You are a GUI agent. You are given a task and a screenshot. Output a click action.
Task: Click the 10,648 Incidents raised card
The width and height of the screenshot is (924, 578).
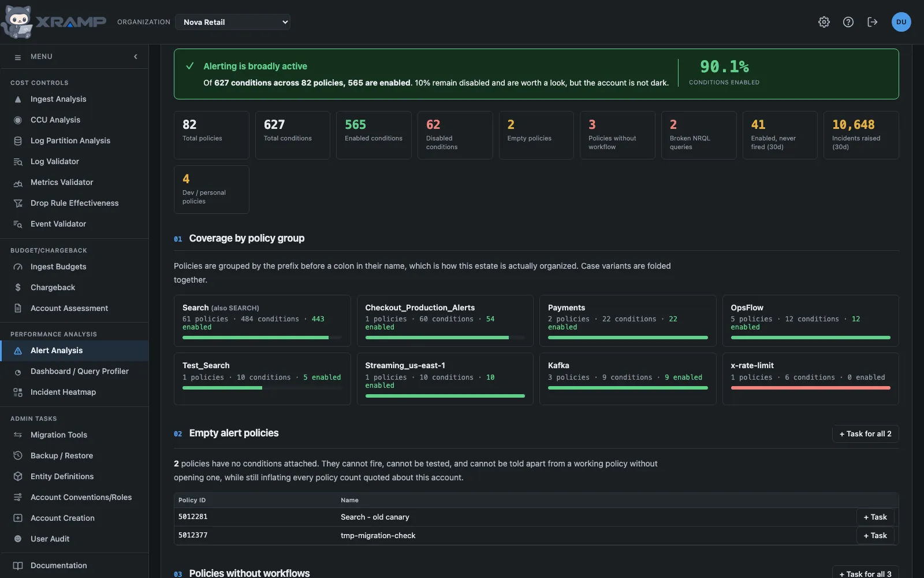click(x=861, y=135)
